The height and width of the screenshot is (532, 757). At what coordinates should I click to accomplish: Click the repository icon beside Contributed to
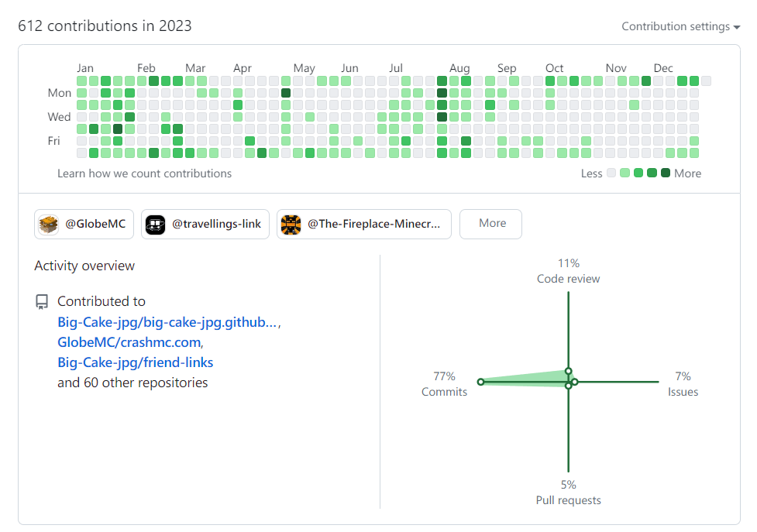pyautogui.click(x=42, y=302)
